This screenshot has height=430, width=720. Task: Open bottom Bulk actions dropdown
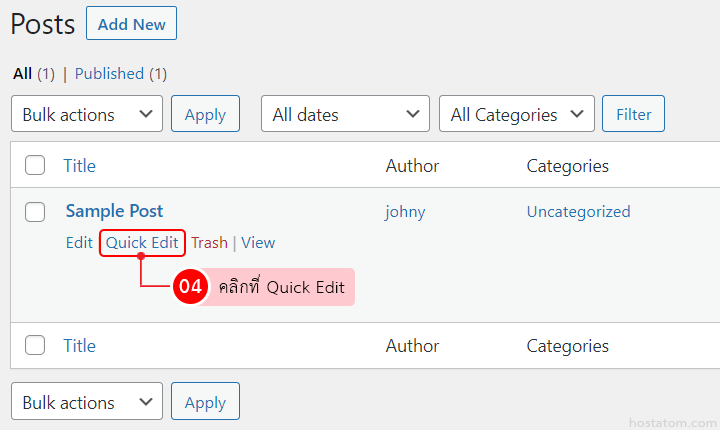point(86,402)
